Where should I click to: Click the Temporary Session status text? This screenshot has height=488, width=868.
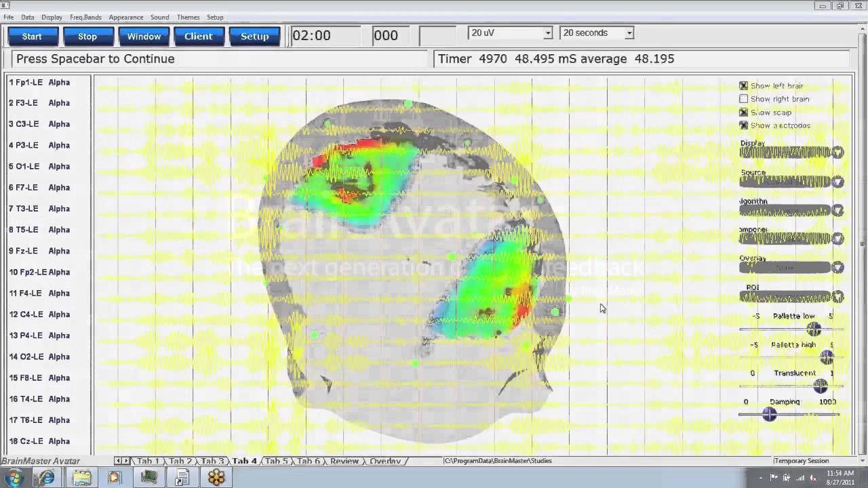pos(802,461)
